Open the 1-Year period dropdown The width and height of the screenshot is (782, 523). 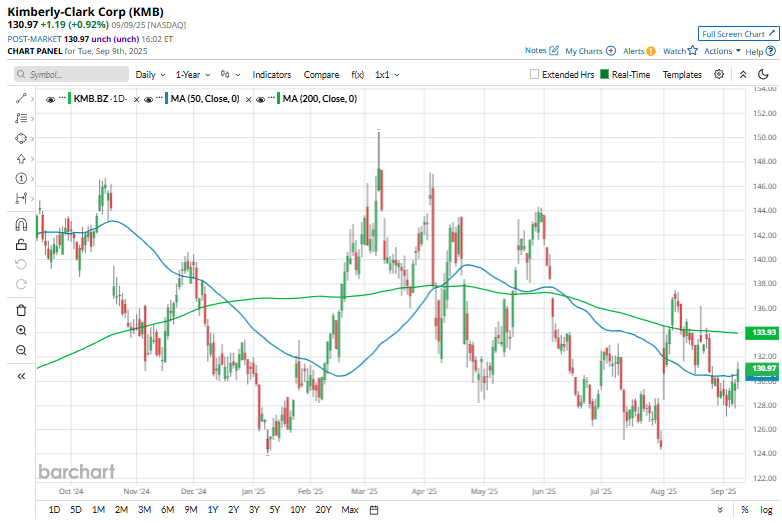193,74
